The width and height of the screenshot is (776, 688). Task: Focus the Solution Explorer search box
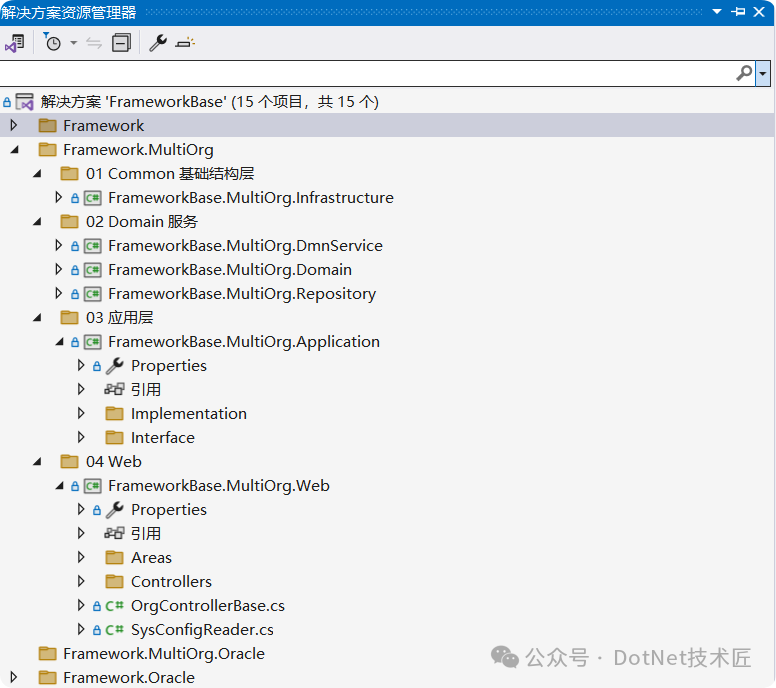pyautogui.click(x=367, y=73)
